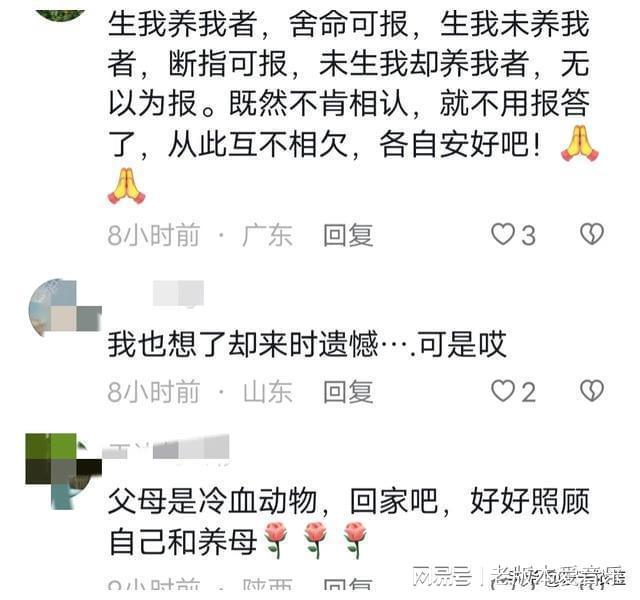Click prayer hands emoji after 各自安好吧！
This screenshot has width=640, height=600.
click(580, 143)
